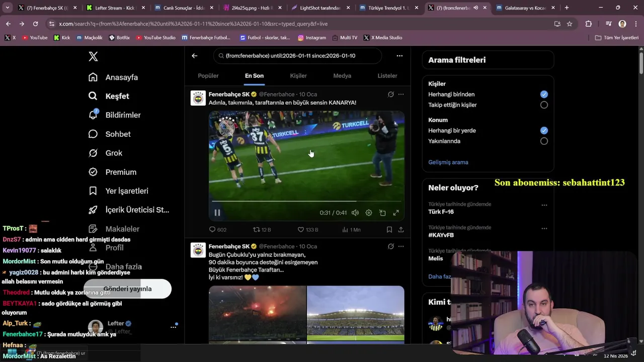Viewport: 644px width, 362px height.
Task: Open picture-in-picture video icon
Action: pos(382,213)
